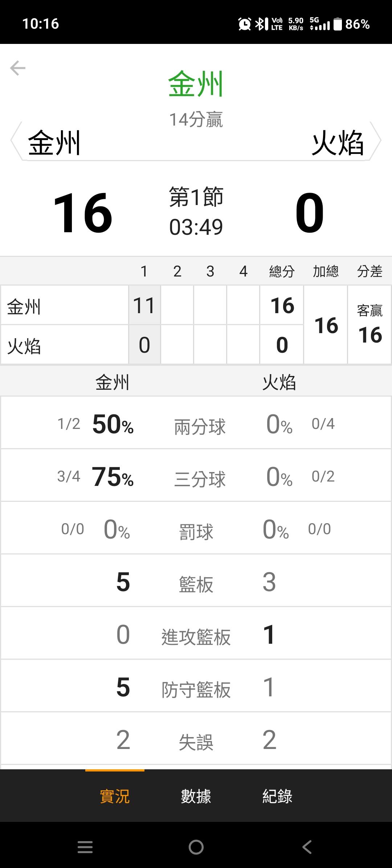Viewport: 392px width, 868px height.
Task: Switch to the 數據 tab
Action: [196, 796]
